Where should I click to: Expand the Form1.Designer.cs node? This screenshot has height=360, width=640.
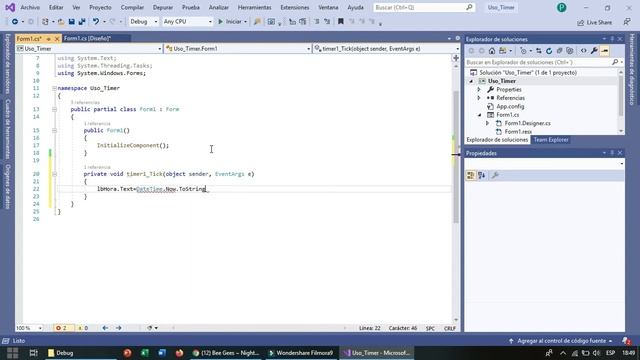(x=487, y=123)
